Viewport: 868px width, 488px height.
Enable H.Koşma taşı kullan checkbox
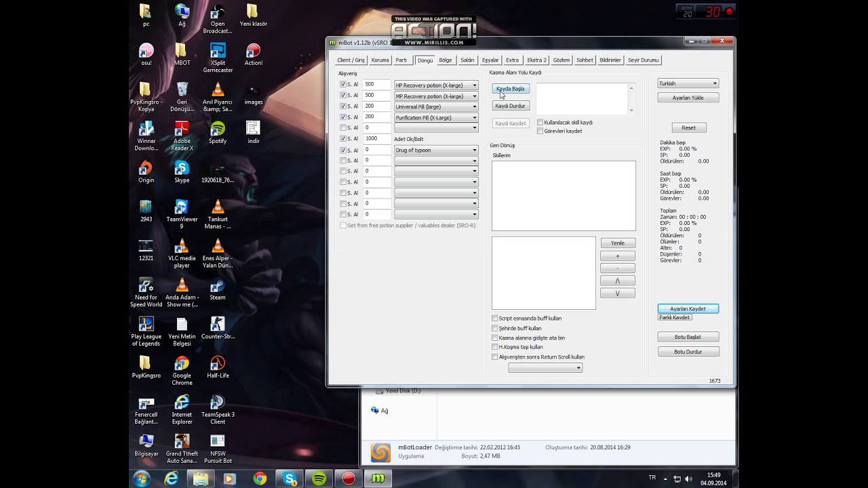(494, 347)
